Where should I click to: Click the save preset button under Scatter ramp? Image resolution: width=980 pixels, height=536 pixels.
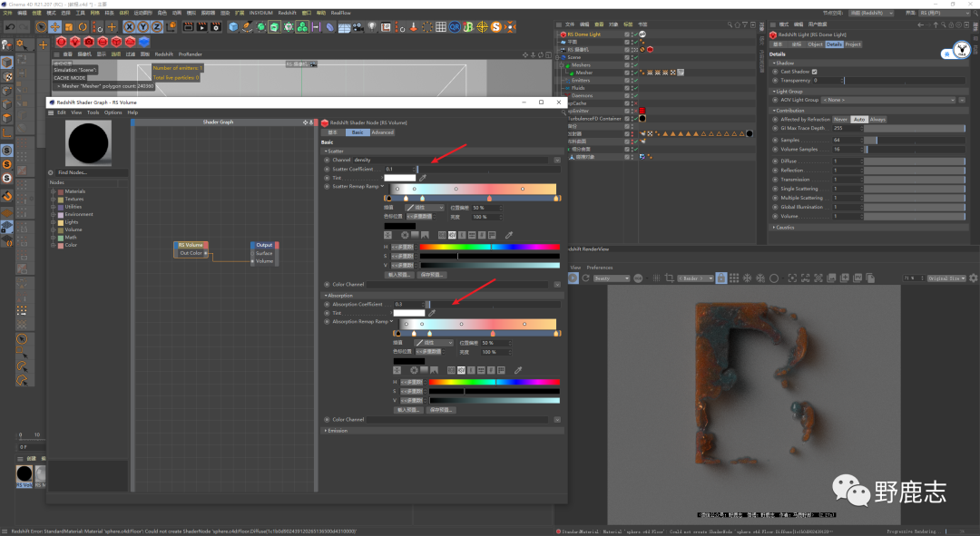coord(432,275)
